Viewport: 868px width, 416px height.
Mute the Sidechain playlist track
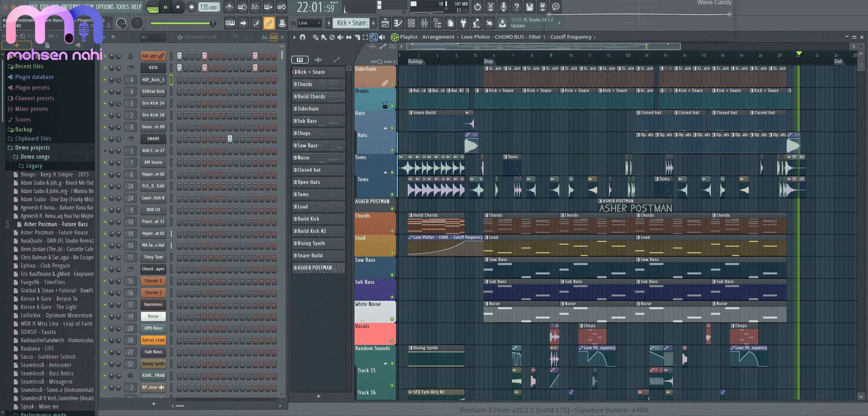392,84
